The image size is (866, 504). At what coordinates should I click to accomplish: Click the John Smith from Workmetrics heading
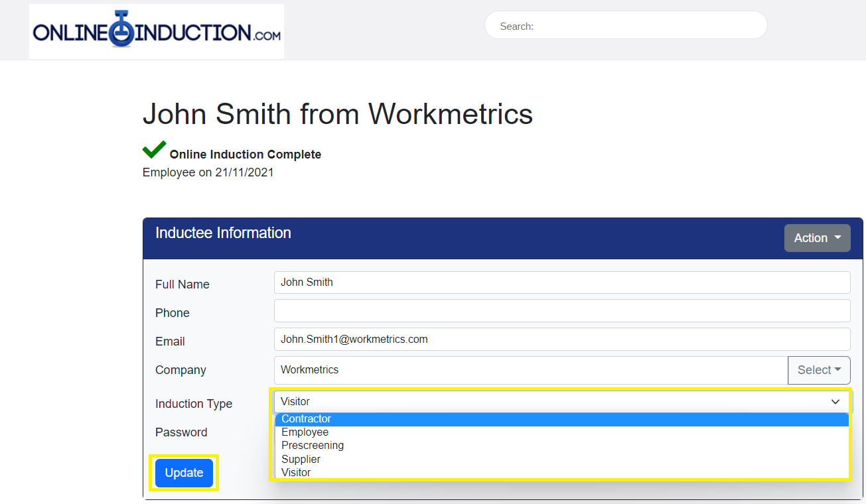coord(337,114)
